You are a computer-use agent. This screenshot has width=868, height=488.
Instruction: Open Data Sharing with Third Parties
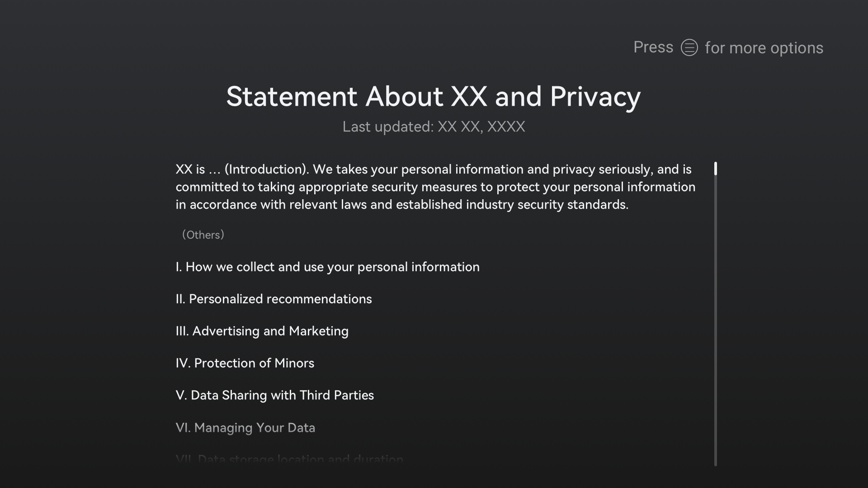274,395
